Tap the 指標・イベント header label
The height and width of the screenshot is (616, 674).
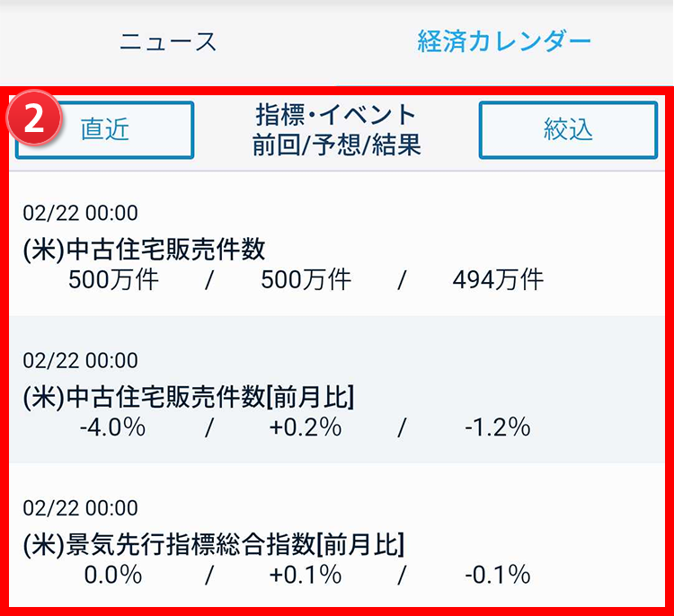tap(336, 114)
